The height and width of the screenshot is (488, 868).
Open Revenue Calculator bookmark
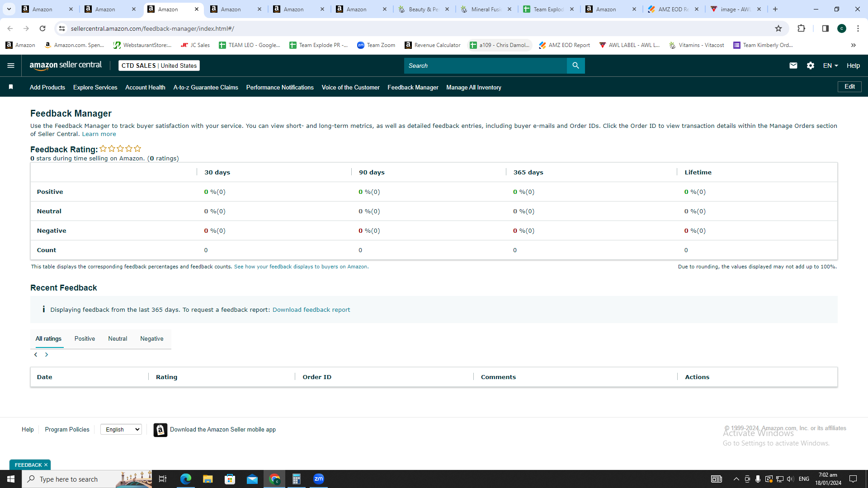[x=433, y=45]
